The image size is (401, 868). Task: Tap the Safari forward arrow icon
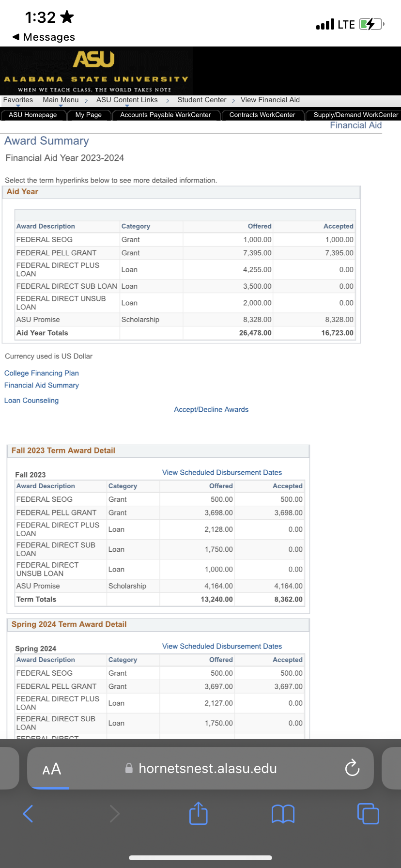coord(114,814)
